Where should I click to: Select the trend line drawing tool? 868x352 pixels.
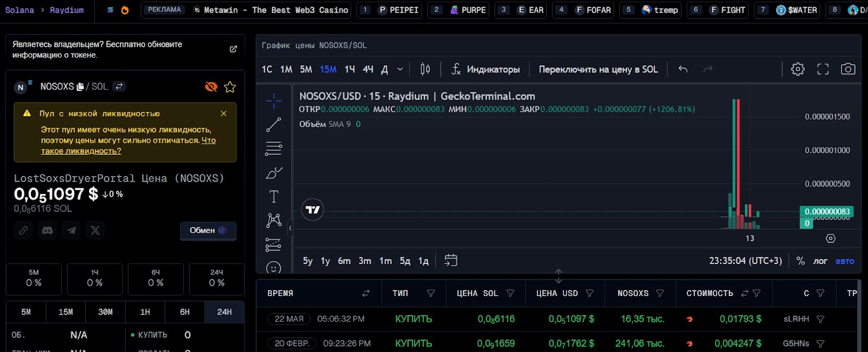point(274,124)
